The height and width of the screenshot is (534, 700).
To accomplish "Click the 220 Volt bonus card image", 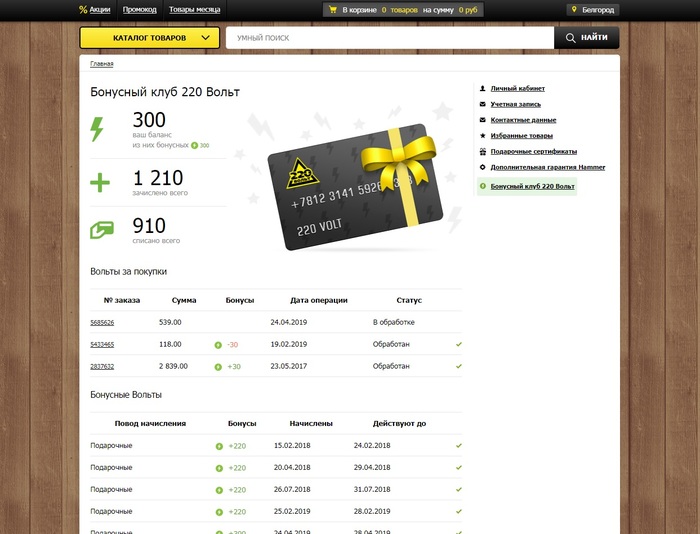I will click(x=355, y=185).
